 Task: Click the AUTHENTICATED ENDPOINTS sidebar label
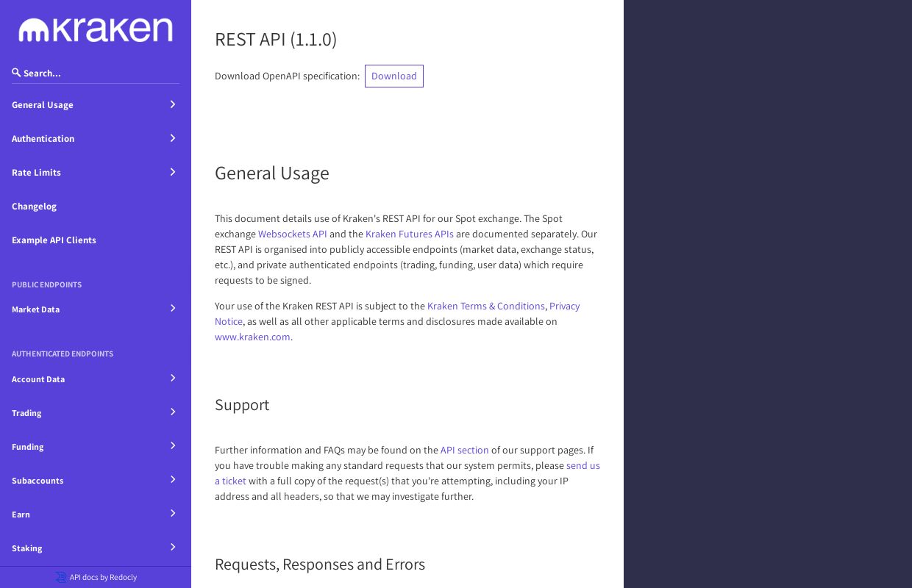coord(63,354)
